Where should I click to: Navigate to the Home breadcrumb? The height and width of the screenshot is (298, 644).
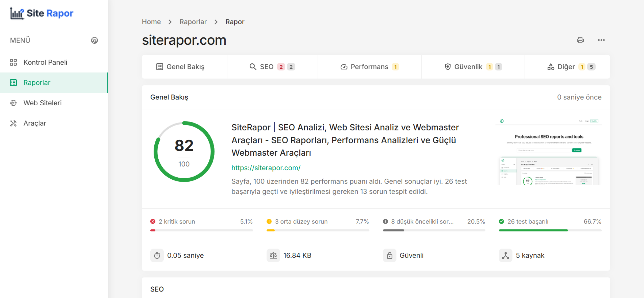click(x=151, y=22)
